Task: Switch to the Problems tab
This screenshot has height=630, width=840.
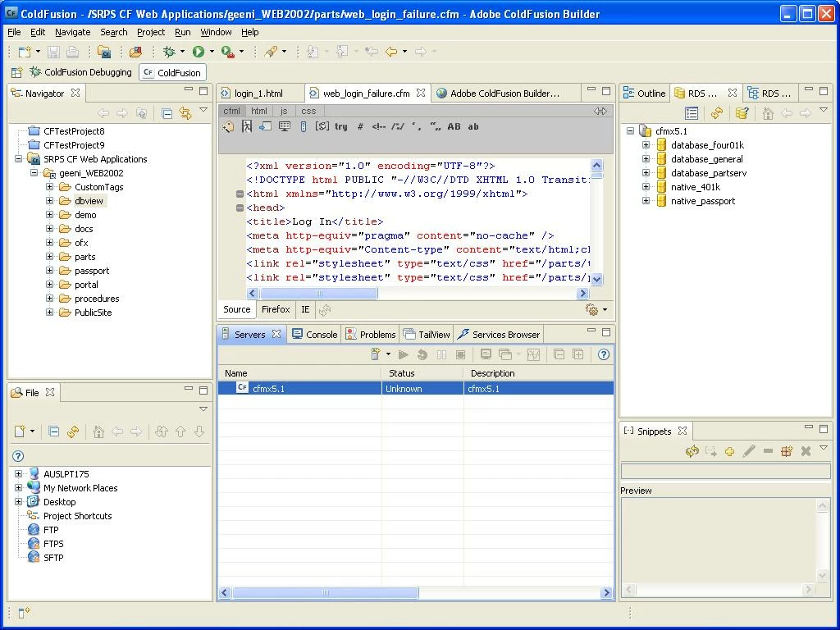Action: click(x=370, y=335)
